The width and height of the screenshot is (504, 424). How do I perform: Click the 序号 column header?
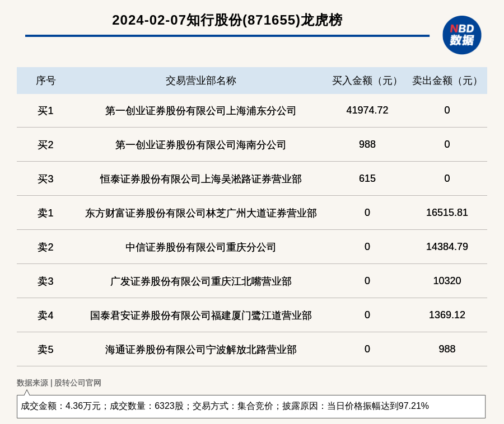(x=46, y=81)
